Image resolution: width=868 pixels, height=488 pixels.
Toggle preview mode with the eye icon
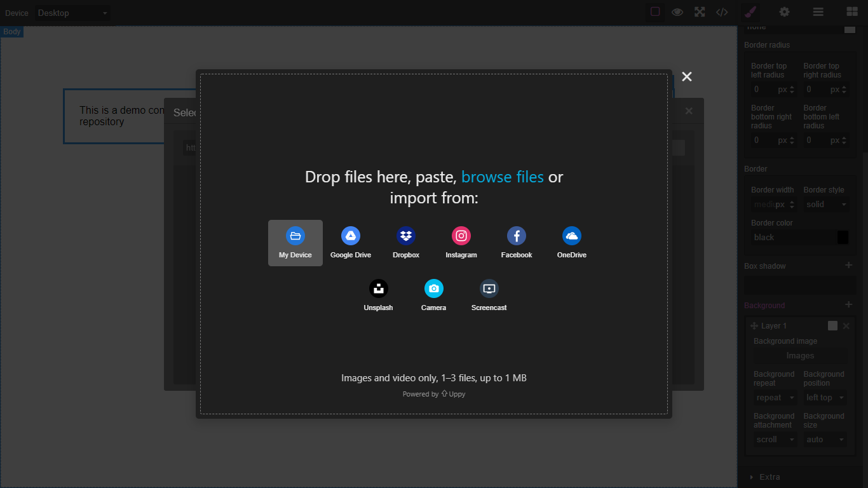click(x=677, y=11)
